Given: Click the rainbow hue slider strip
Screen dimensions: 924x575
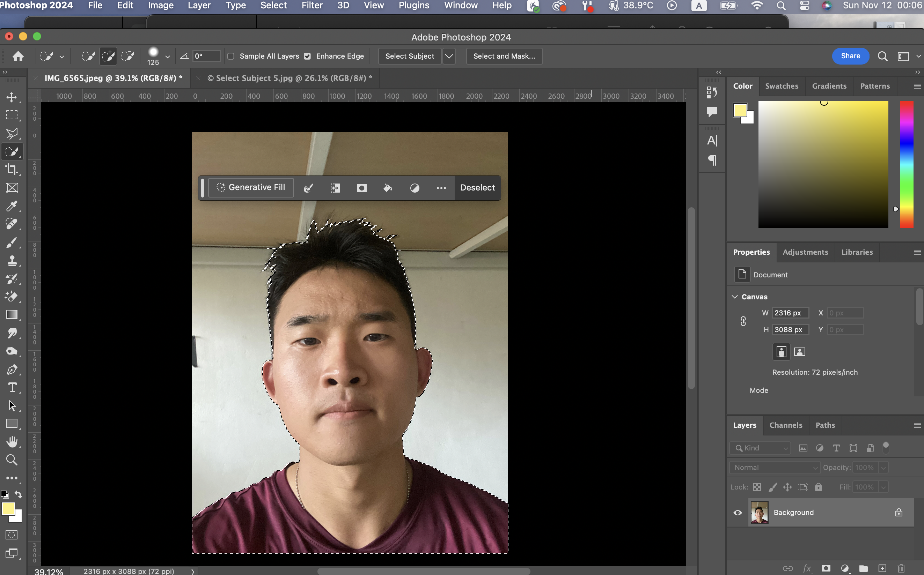Looking at the screenshot, I should pos(906,164).
